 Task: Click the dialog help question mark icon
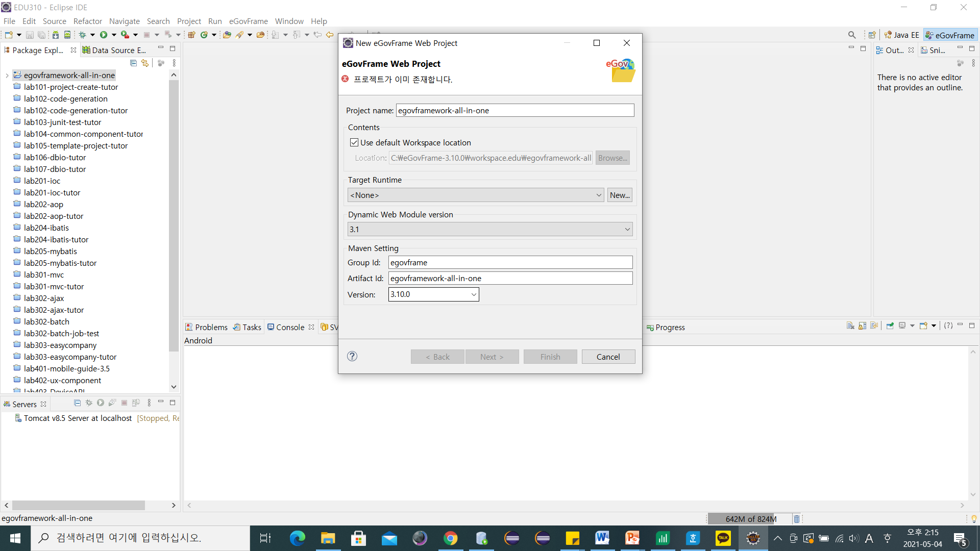[x=352, y=356]
